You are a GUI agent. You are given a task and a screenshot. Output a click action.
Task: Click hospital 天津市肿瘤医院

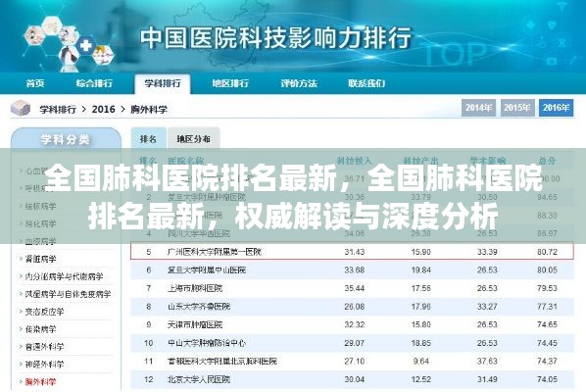(x=195, y=324)
